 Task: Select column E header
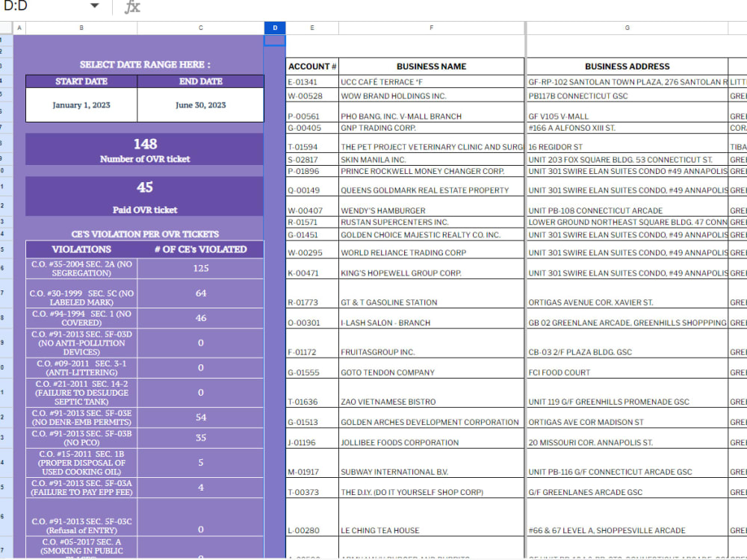tap(312, 28)
